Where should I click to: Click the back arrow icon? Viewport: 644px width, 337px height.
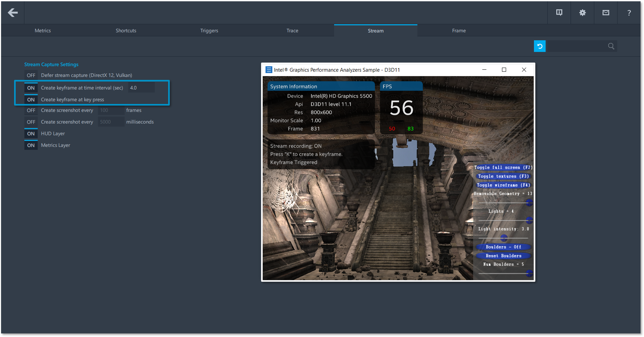pos(13,13)
